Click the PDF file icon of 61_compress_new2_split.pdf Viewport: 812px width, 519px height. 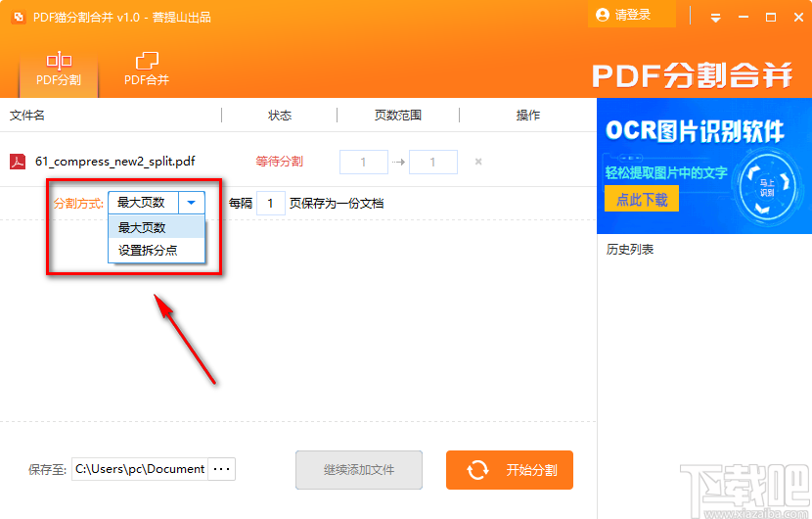[x=18, y=162]
